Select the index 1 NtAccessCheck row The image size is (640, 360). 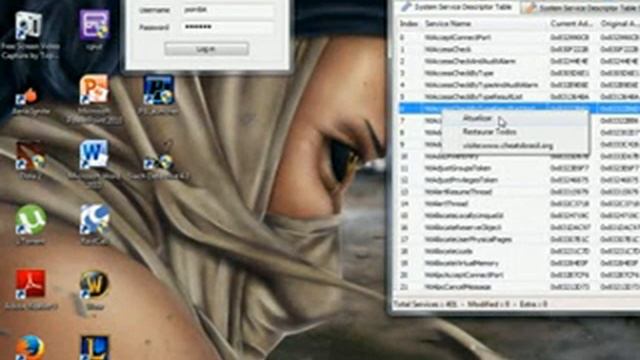pyautogui.click(x=518, y=49)
